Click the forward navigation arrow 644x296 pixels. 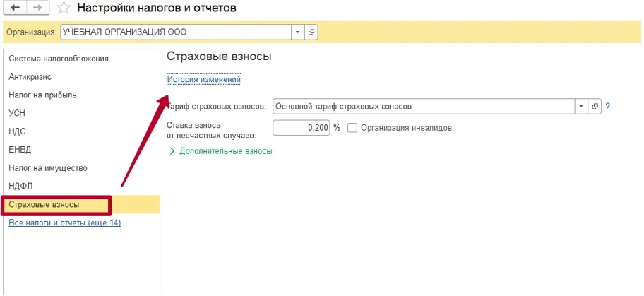38,8
